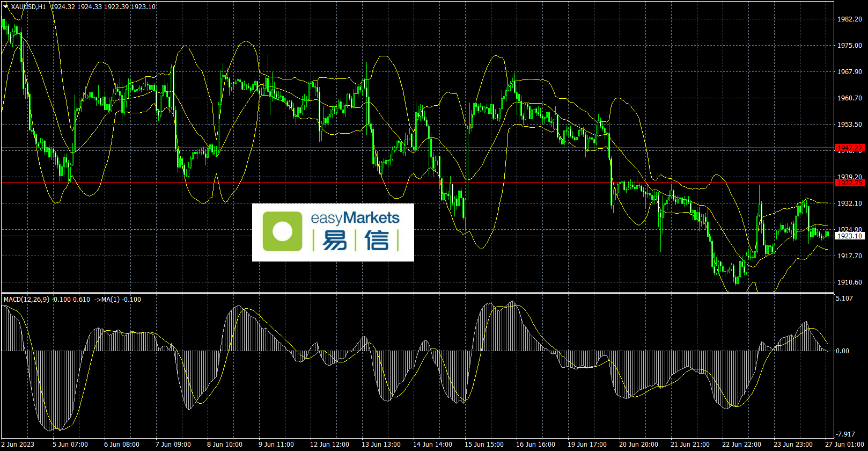Click the 14 Jun 14:00 time label
The image size is (868, 451).
point(432,445)
